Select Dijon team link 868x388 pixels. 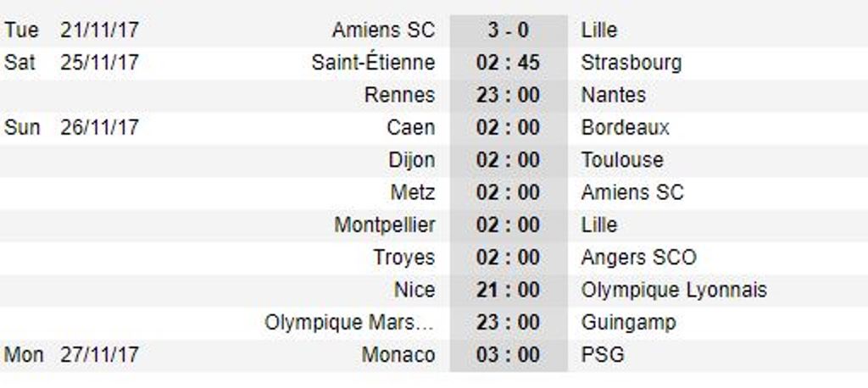pos(411,160)
